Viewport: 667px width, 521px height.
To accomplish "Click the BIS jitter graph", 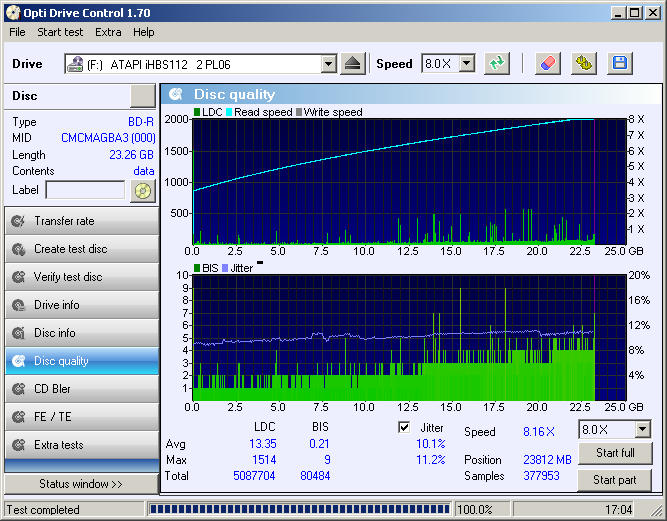I will (x=409, y=338).
